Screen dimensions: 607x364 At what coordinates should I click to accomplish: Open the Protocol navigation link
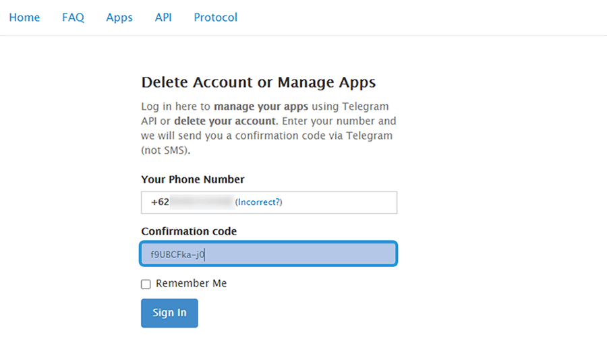(x=215, y=18)
